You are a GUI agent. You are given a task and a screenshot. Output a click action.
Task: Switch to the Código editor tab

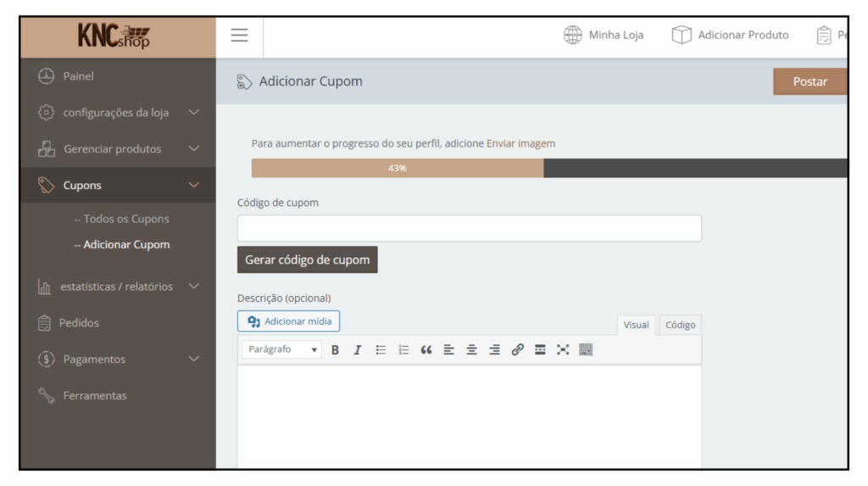(x=680, y=325)
